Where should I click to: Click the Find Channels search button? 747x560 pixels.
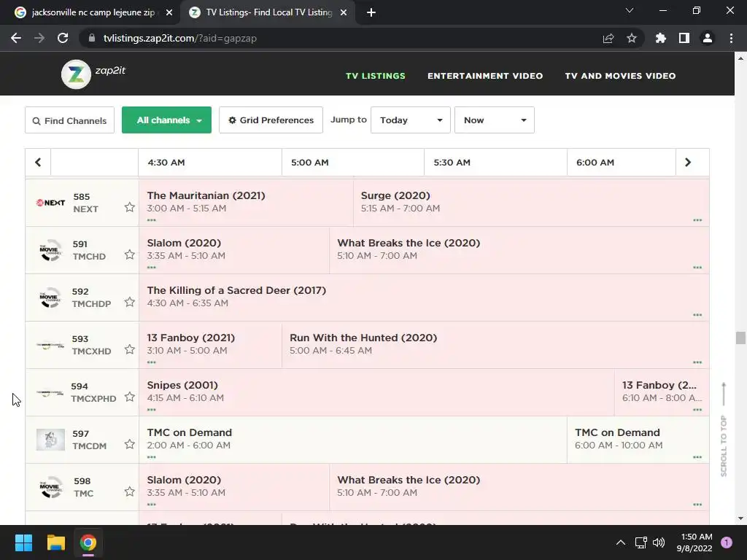point(69,120)
